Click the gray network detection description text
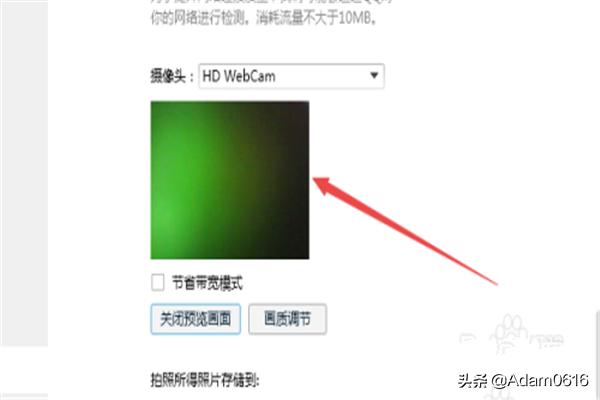This screenshot has width=600, height=400. click(264, 17)
